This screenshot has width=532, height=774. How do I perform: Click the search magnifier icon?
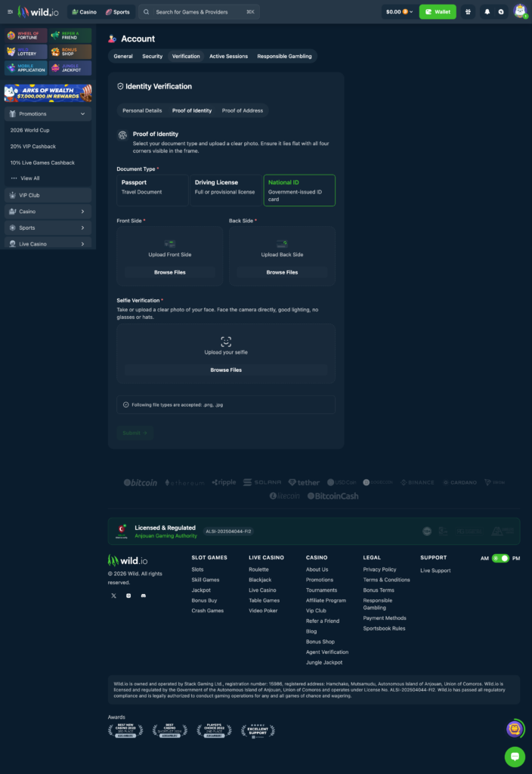click(x=146, y=12)
